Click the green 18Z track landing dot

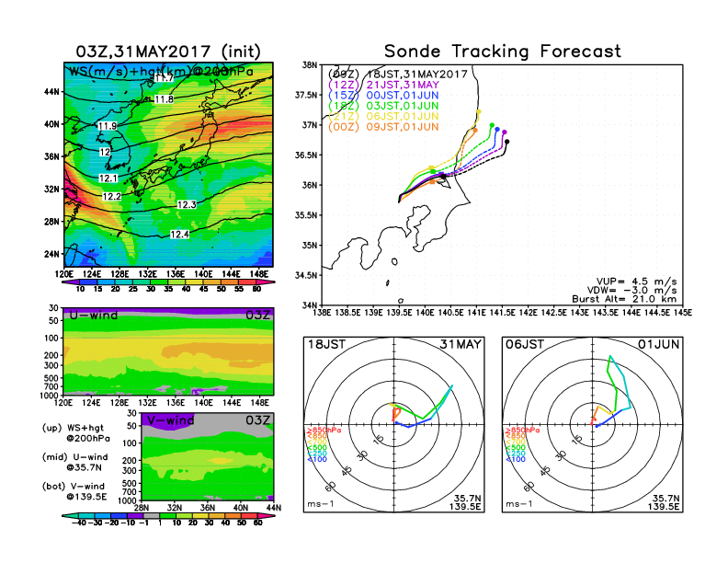pyautogui.click(x=492, y=125)
